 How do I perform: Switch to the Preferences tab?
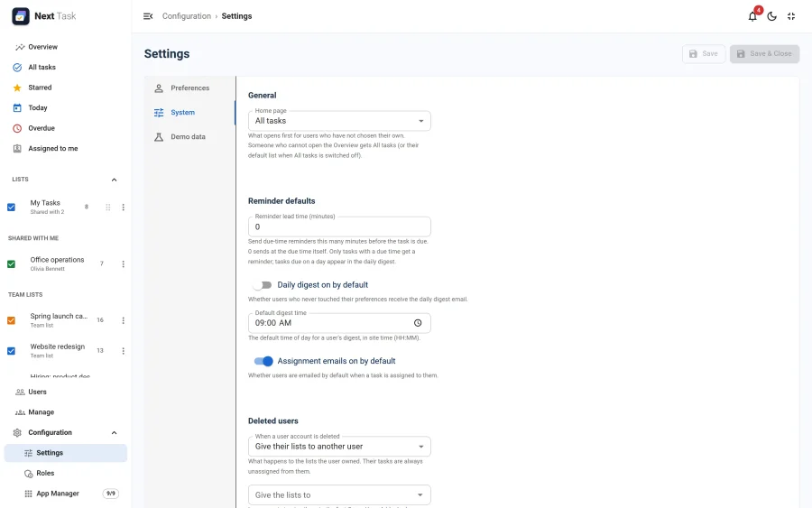[190, 88]
